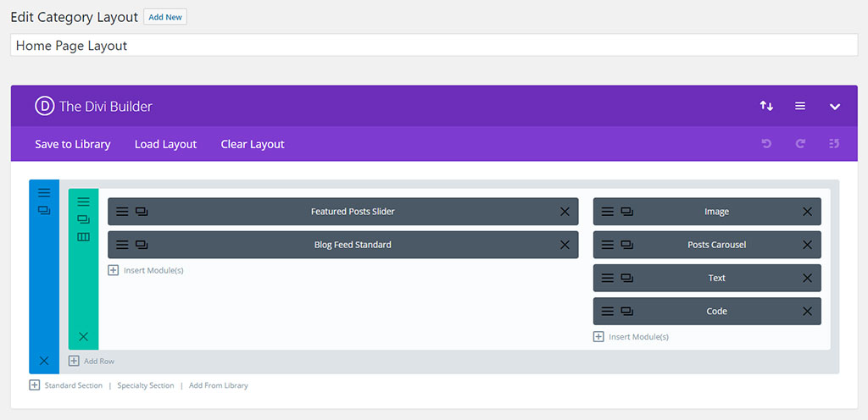Screen dimensions: 868x420
Task: Delete the green row with X
Action: tap(83, 336)
